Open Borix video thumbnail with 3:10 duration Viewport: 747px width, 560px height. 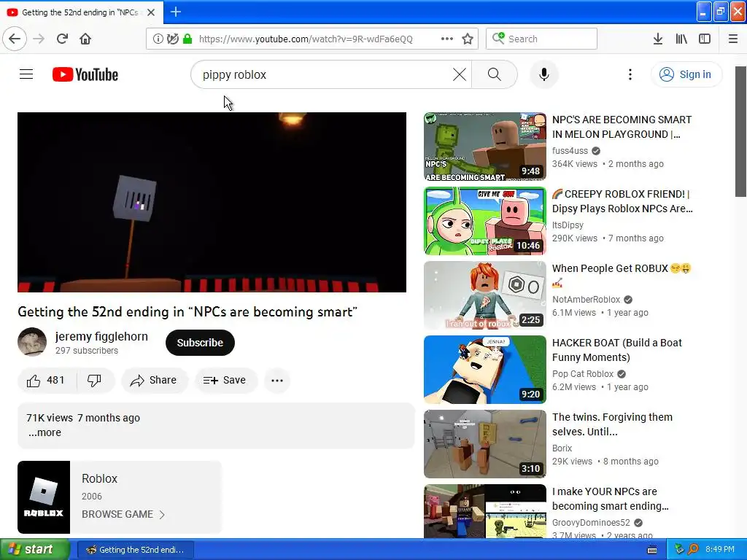pos(485,444)
